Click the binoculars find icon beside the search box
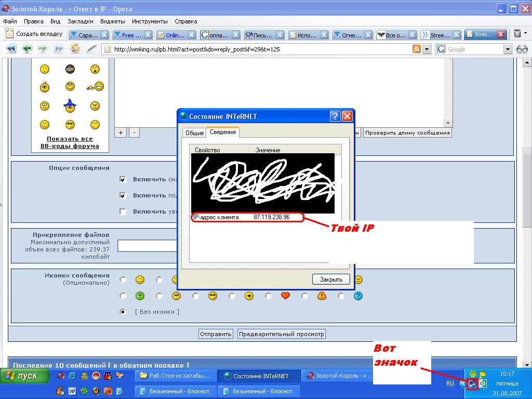Image resolution: width=532 pixels, height=399 pixels. (x=522, y=49)
